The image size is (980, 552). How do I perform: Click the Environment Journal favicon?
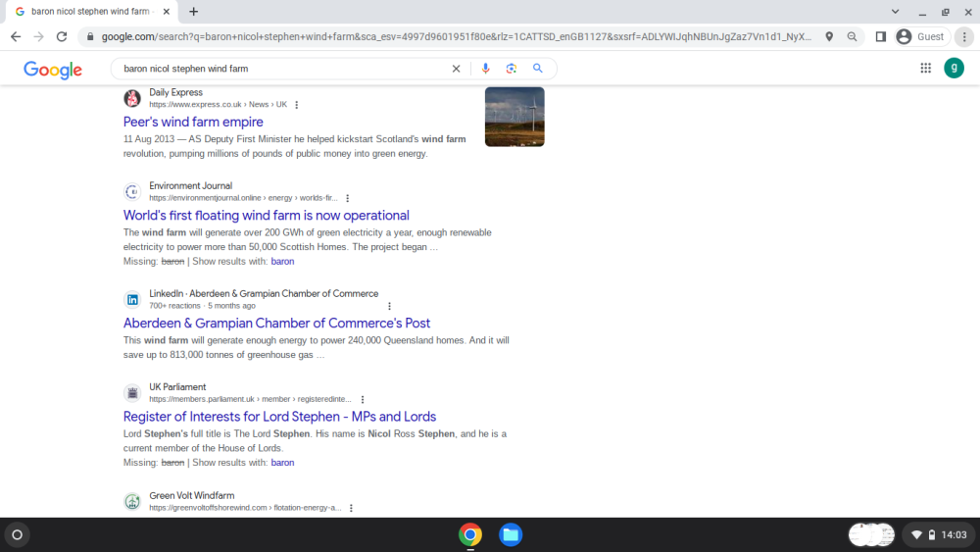click(x=132, y=192)
